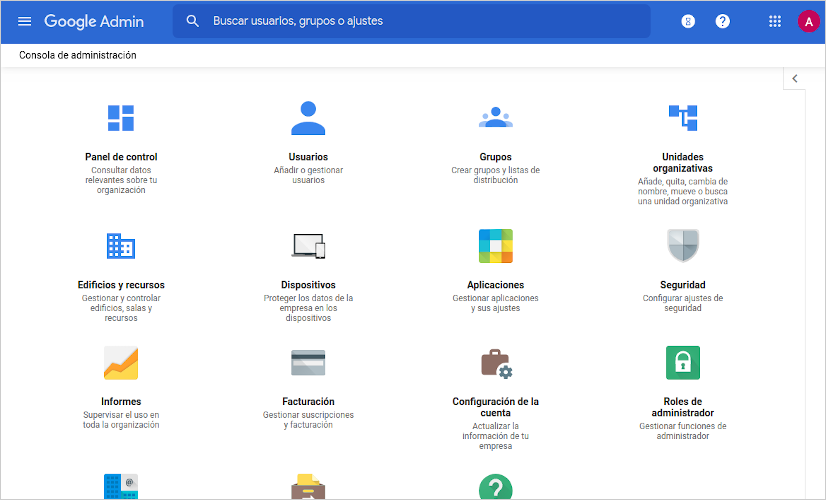This screenshot has width=826, height=500.
Task: Open the Edificios y recursos icon
Action: [121, 246]
